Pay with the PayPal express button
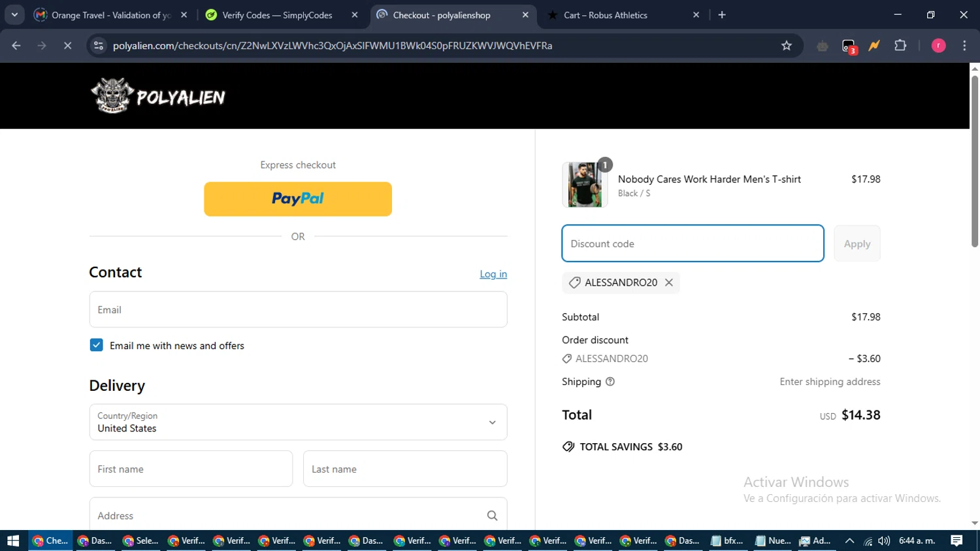Screen dimensions: 980x551 tap(298, 199)
